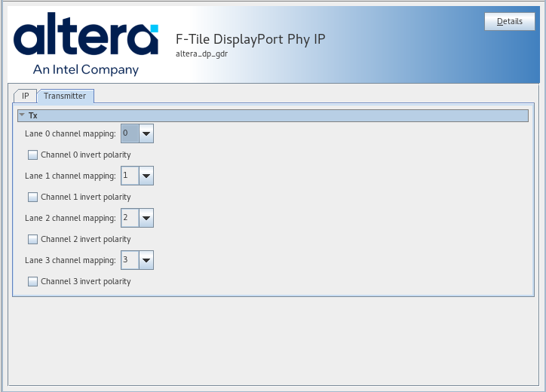The width and height of the screenshot is (546, 392).
Task: Click Lane 0 mapping value field
Action: click(x=130, y=133)
